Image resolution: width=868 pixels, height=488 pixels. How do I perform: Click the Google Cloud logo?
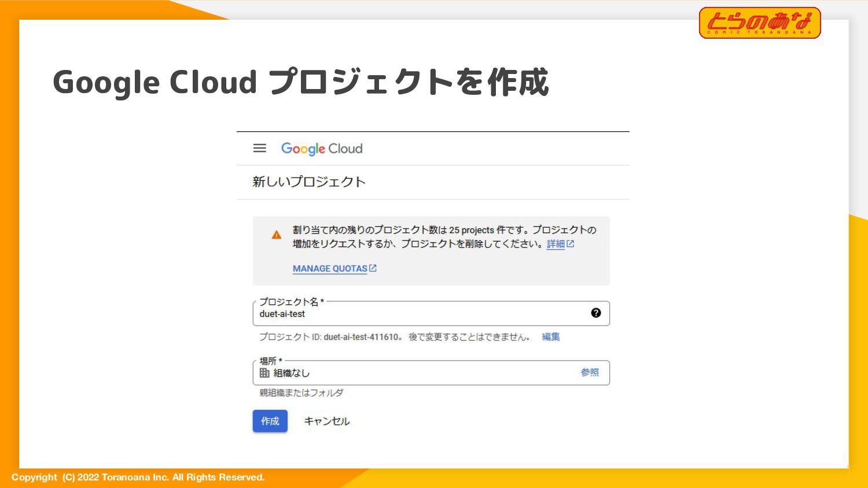(x=322, y=149)
